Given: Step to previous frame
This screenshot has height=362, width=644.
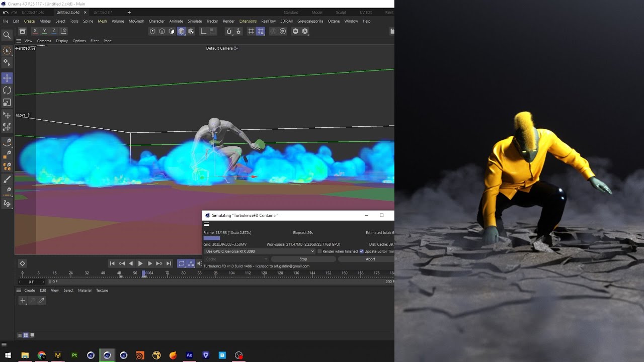Looking at the screenshot, I should coord(131,263).
